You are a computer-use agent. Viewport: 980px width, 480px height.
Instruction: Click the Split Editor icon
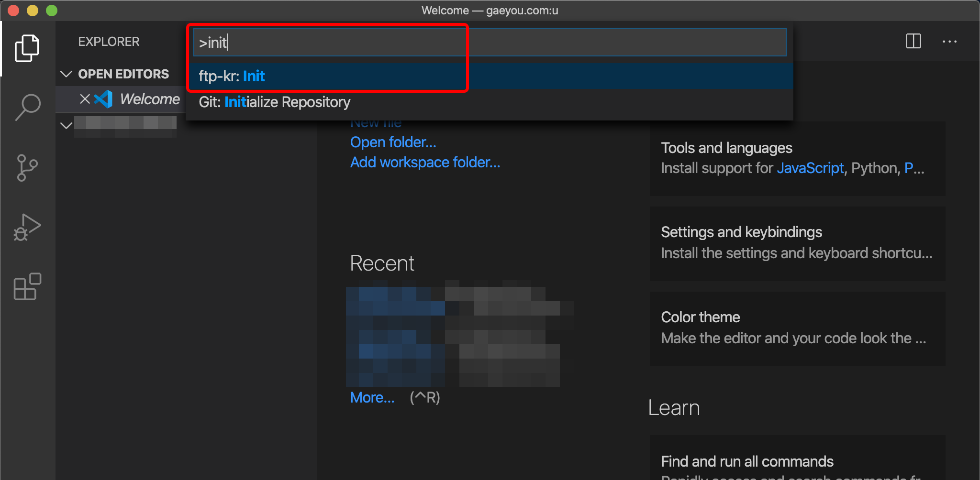(913, 41)
